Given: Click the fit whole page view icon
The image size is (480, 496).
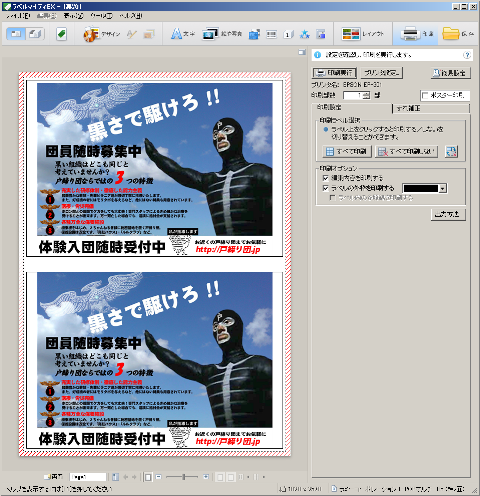Looking at the screenshot, I should 148,477.
